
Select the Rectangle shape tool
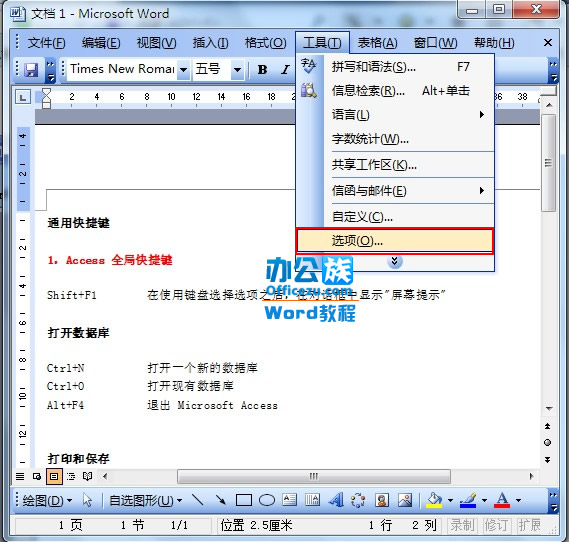[x=244, y=500]
